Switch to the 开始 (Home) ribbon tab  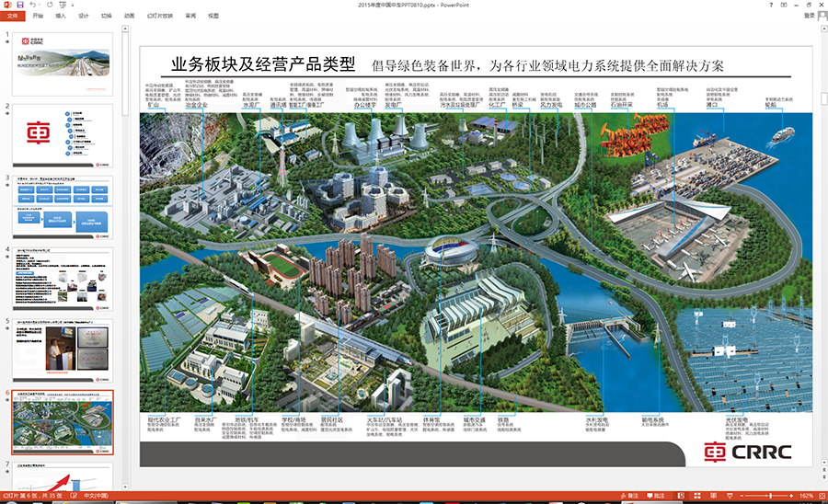[x=38, y=16]
